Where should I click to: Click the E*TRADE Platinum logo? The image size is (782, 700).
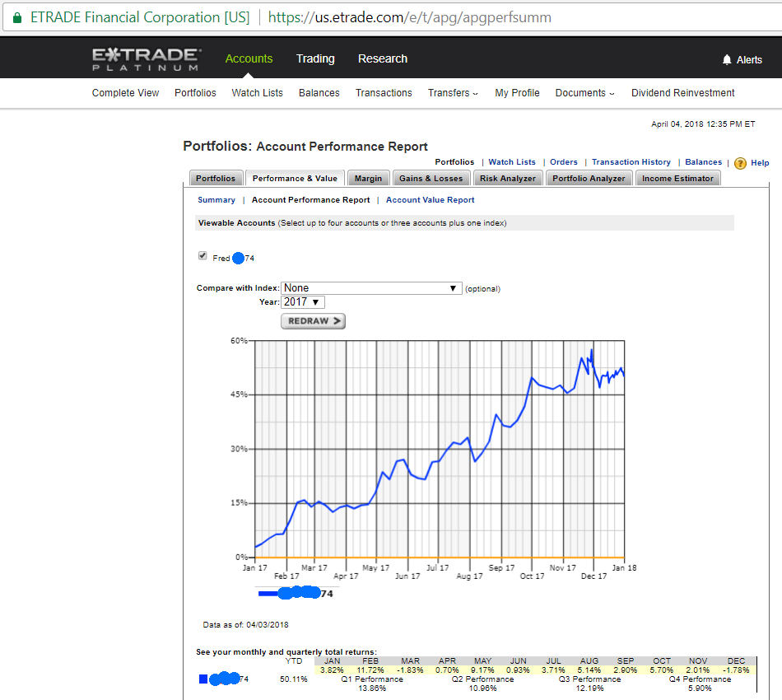pos(147,58)
